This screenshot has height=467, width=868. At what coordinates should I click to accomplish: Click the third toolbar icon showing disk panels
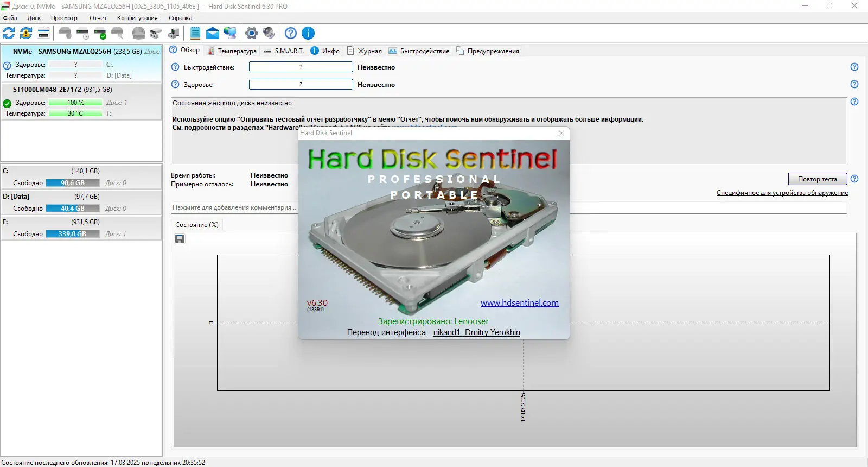point(43,33)
